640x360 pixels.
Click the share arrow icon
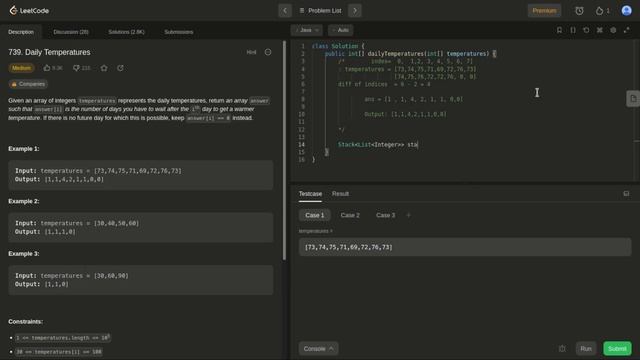click(x=120, y=68)
